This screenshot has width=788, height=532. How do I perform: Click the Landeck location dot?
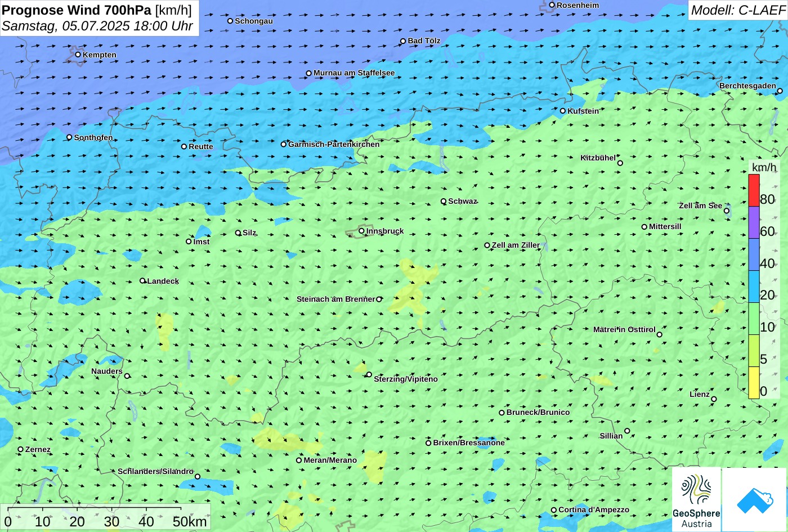(x=142, y=280)
